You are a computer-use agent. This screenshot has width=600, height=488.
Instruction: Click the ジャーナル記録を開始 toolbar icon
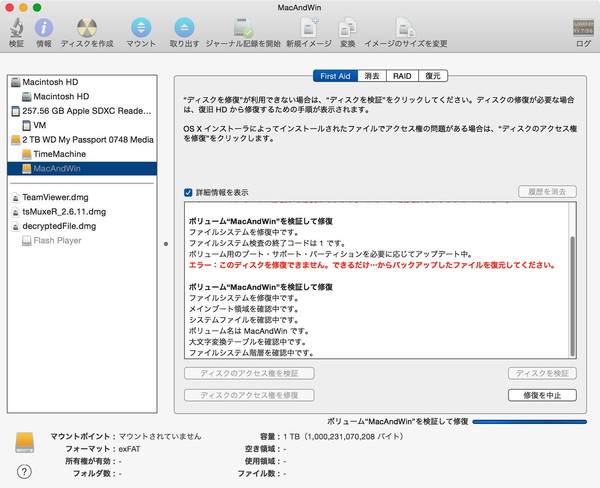click(x=243, y=28)
